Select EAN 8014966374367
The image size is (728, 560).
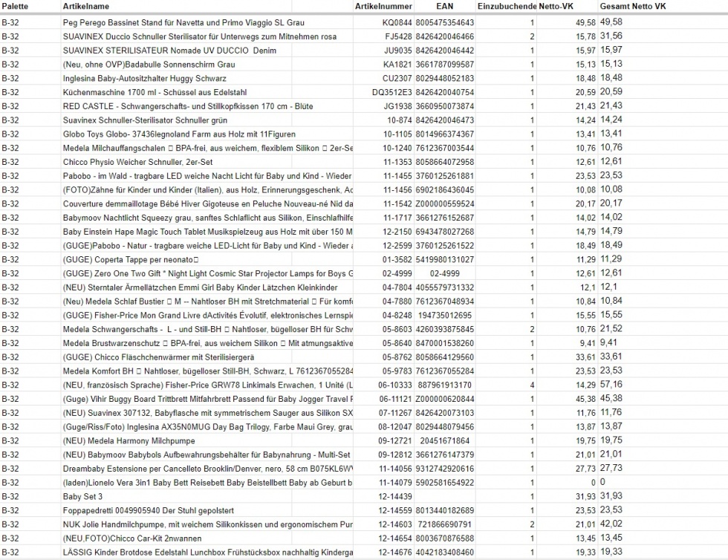pyautogui.click(x=445, y=134)
